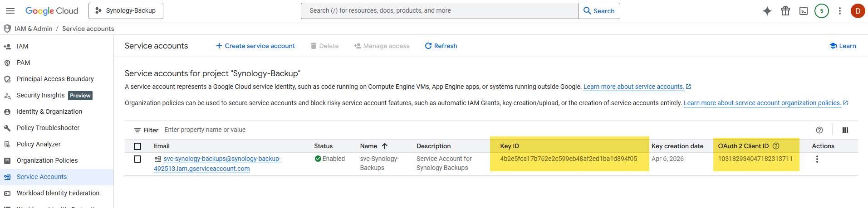Click the IAM & Admin shield icon

coord(7,29)
